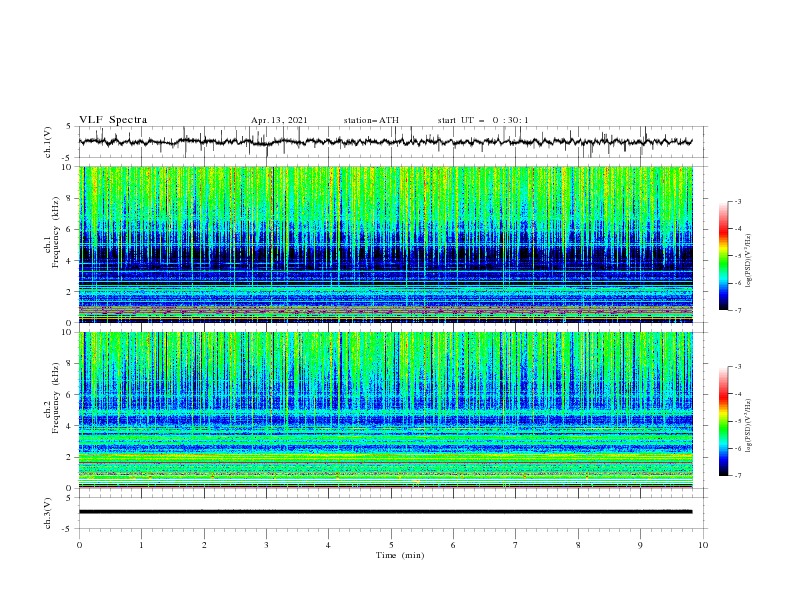Click inside the ch.2 frequency spectrogram
This screenshot has width=792, height=612.
click(x=385, y=410)
